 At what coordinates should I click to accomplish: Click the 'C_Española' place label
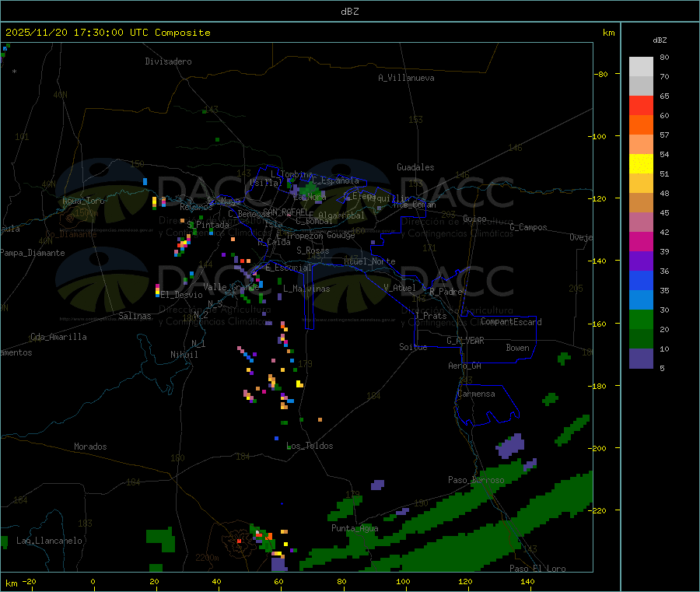pos(335,180)
